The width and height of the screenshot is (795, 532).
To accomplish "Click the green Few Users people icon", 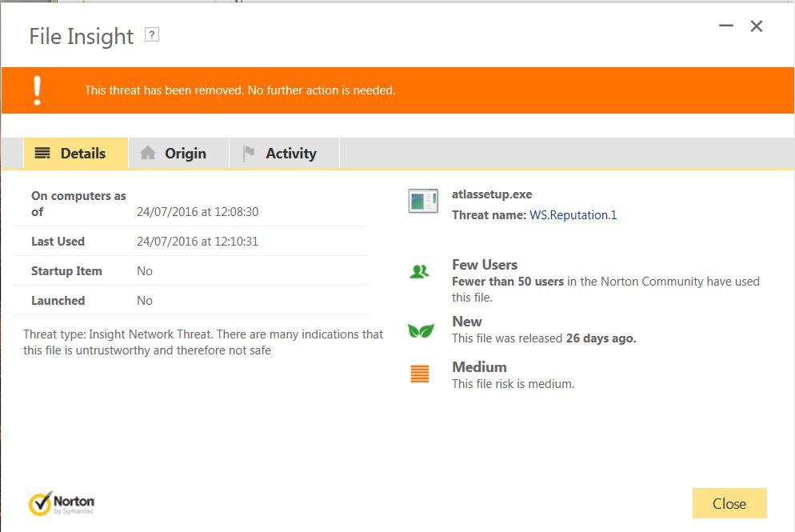I will tap(420, 272).
